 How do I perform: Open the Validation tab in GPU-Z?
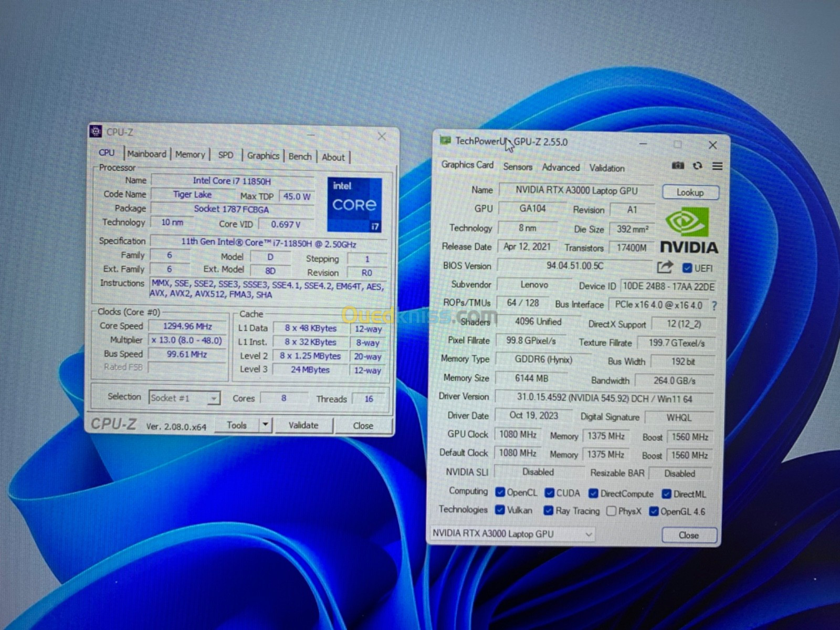pyautogui.click(x=607, y=168)
